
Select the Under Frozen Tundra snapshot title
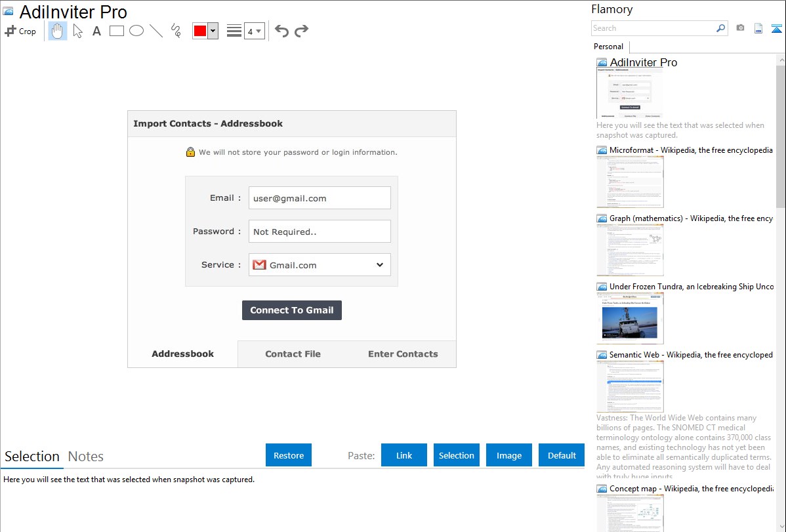click(x=692, y=286)
